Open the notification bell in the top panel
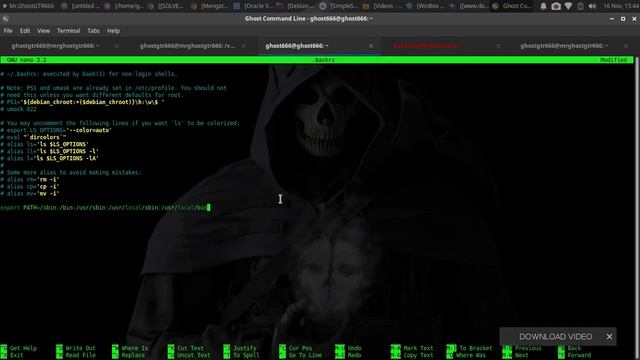This screenshot has width=640, height=360. coord(543,6)
